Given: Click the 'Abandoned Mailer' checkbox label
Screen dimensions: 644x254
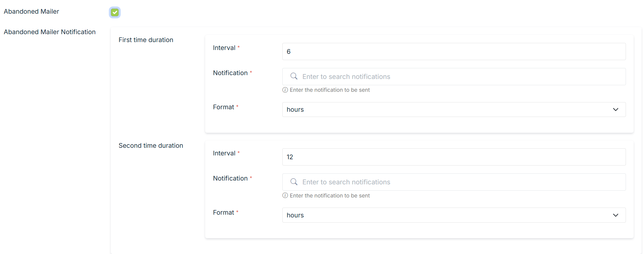Looking at the screenshot, I should (x=31, y=11).
